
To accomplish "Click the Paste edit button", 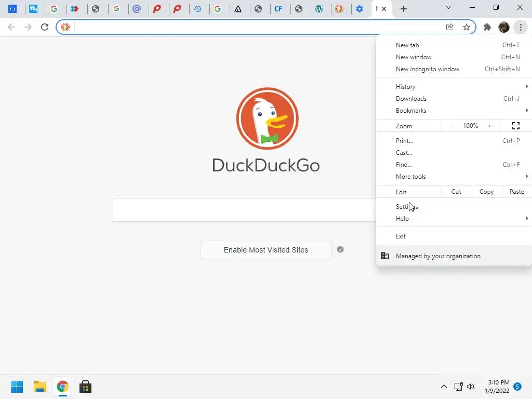I will click(x=517, y=192).
